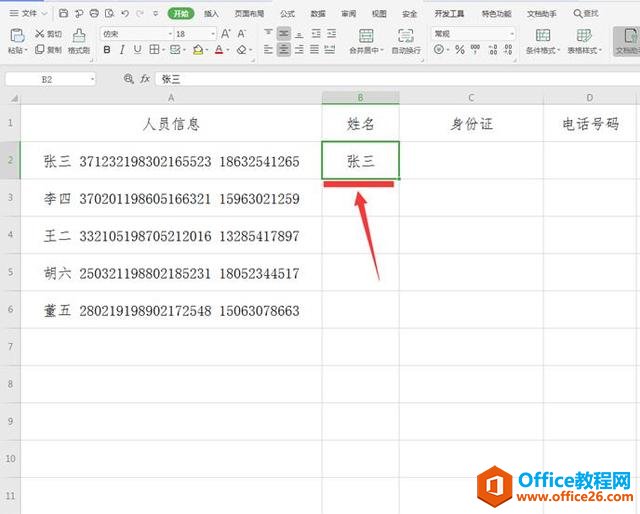
Task: Expand the fill color dropdown arrow
Action: (x=207, y=50)
